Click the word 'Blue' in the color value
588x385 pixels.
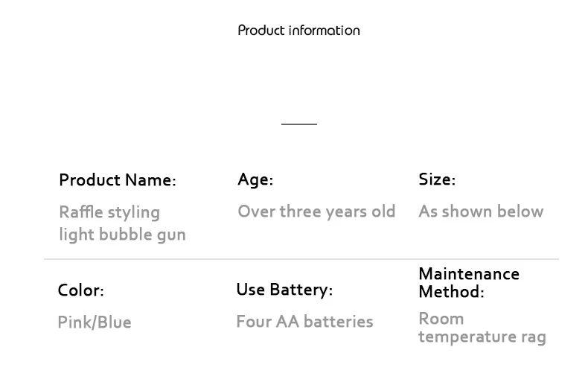point(114,322)
